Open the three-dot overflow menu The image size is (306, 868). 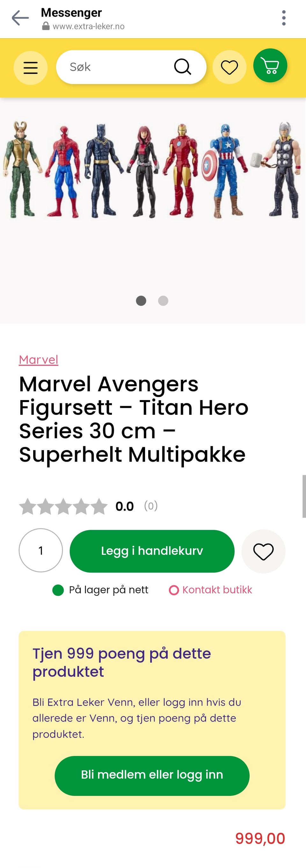coord(284,18)
